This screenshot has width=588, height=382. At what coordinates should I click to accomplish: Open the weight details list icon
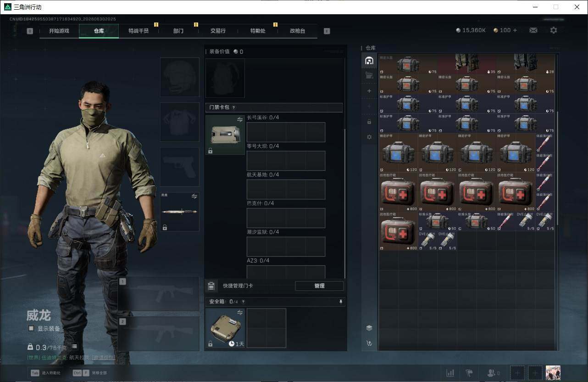click(x=74, y=347)
